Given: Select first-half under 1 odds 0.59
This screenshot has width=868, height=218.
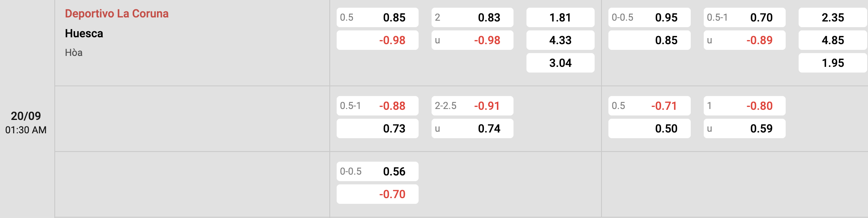Looking at the screenshot, I should [745, 128].
